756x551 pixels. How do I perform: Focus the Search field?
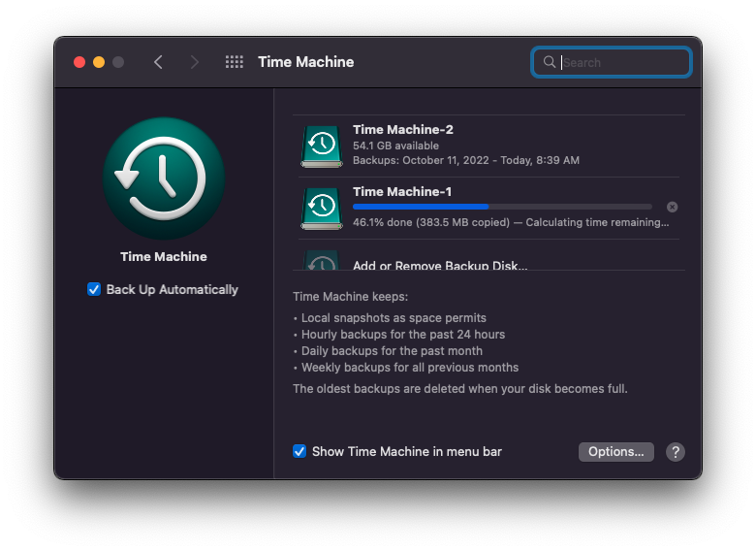tap(612, 62)
